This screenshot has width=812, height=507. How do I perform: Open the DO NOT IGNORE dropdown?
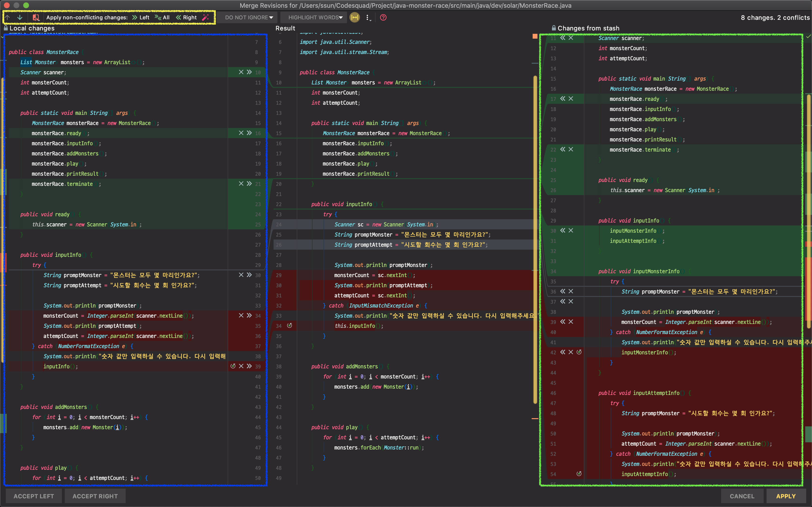click(249, 17)
